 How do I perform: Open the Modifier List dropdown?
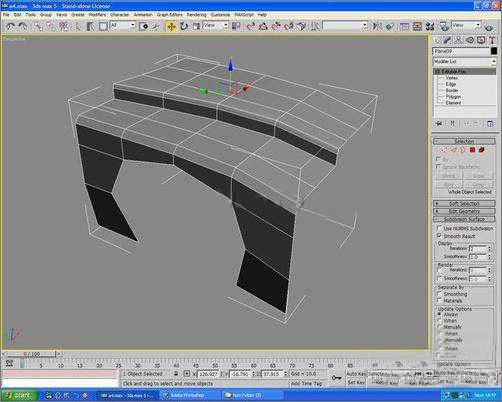point(464,62)
